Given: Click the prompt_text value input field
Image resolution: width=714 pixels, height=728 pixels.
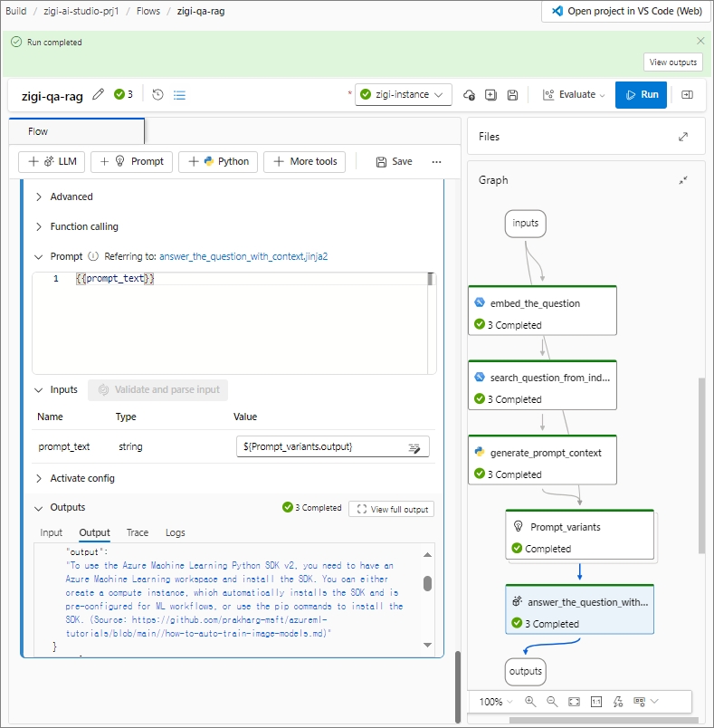Looking at the screenshot, I should click(333, 447).
